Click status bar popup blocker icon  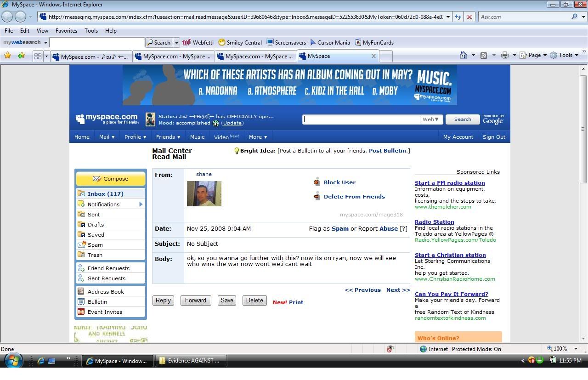tap(390, 349)
